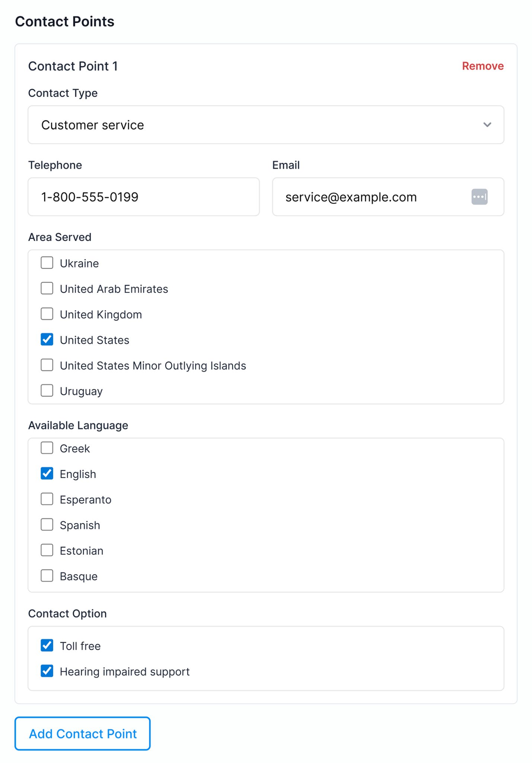Check the Basque language checkbox
This screenshot has height=763, width=532.
click(47, 576)
